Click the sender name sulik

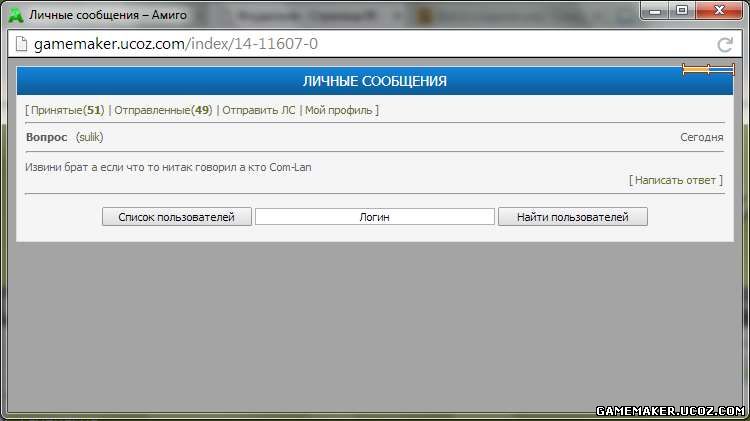tap(89, 137)
